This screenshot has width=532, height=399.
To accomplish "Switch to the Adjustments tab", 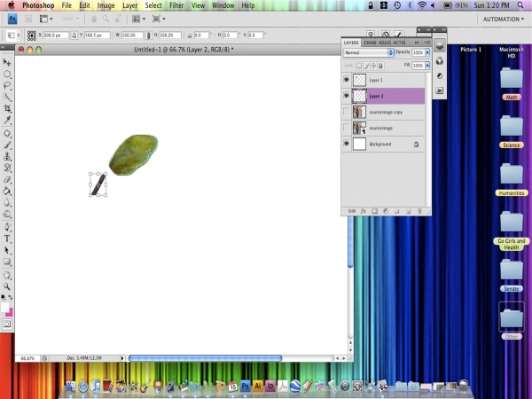I will click(385, 43).
